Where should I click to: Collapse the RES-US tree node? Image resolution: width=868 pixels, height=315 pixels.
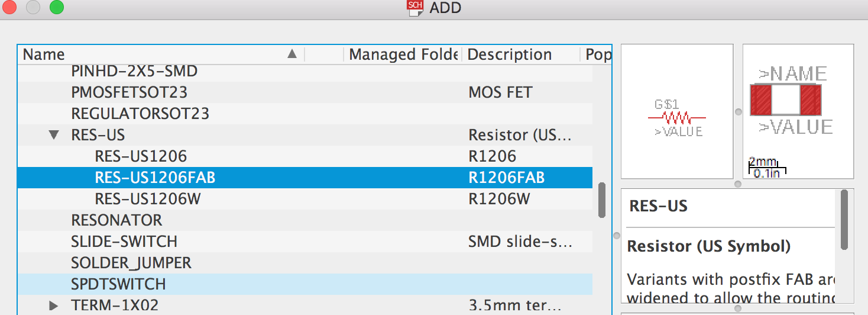[54, 135]
